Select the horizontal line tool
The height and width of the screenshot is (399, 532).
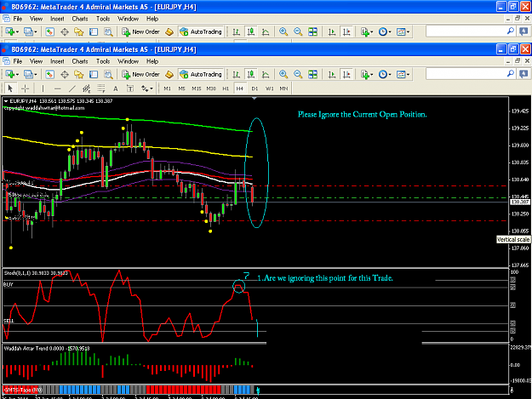[x=57, y=88]
